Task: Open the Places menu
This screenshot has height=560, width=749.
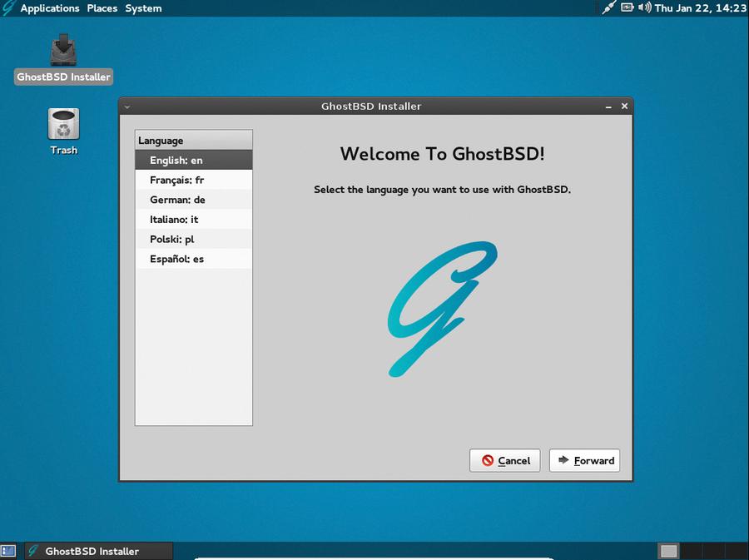Action: [x=102, y=8]
